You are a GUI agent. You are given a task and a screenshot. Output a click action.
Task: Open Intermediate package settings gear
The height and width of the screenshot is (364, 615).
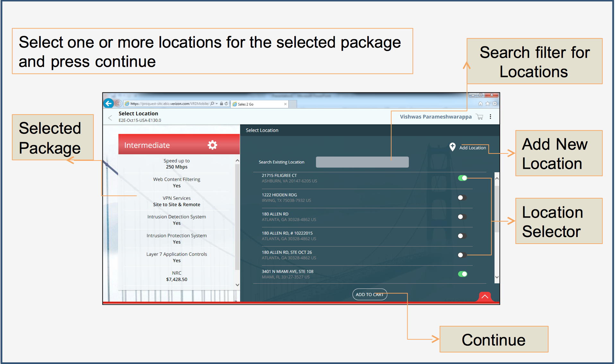[212, 145]
